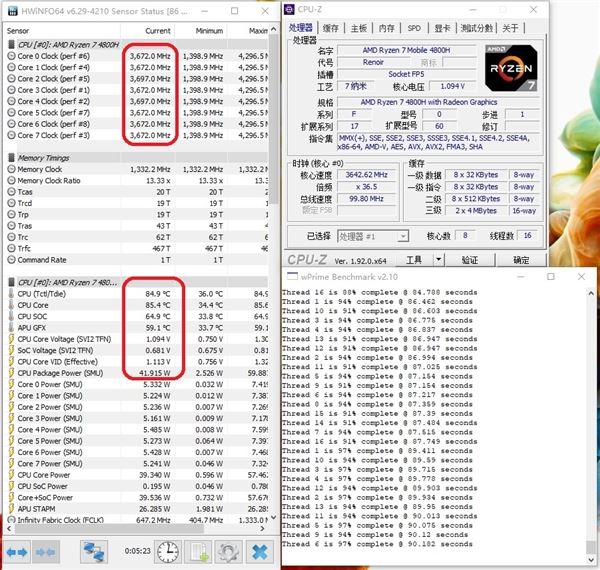Click the HWiNFO log file save icon
Screen dimensions: 600x570
199,552
